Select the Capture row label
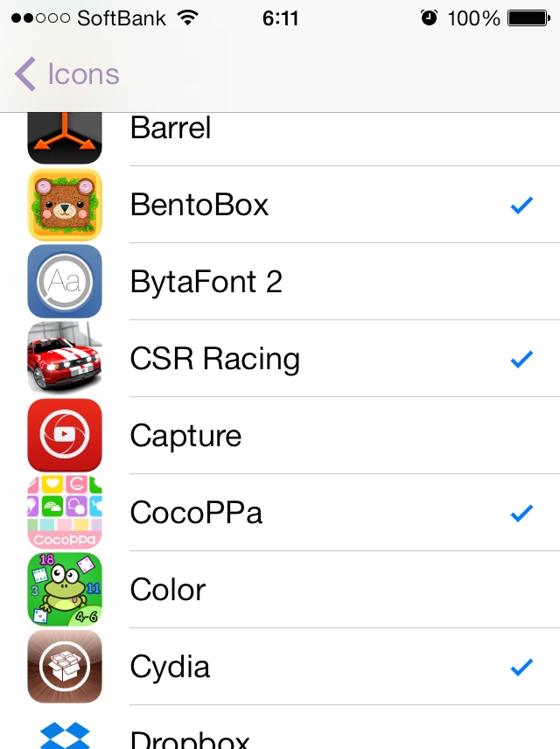The height and width of the screenshot is (749, 560). (x=185, y=437)
